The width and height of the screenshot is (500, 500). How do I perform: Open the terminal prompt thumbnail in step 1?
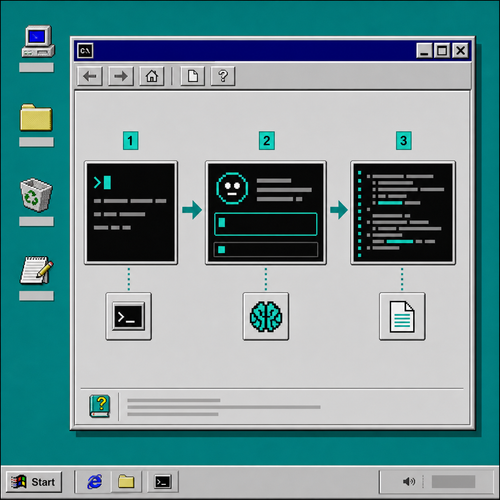(x=131, y=213)
